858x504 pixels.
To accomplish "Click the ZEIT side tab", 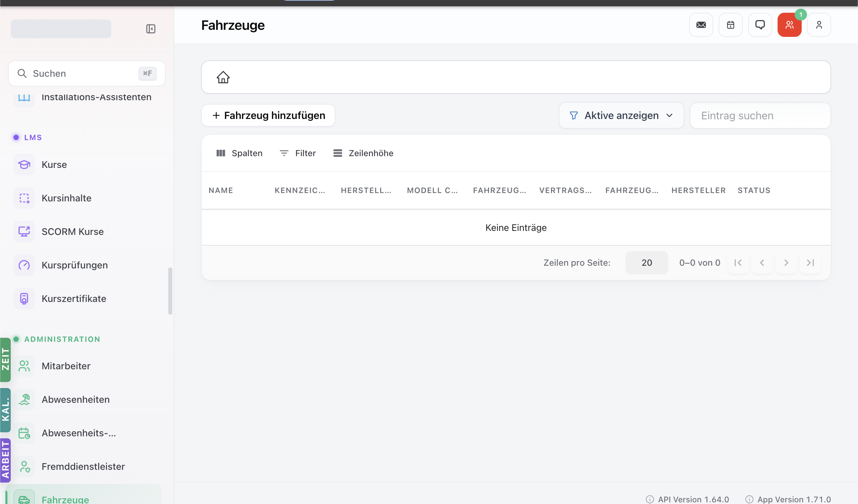I will click(x=5, y=360).
